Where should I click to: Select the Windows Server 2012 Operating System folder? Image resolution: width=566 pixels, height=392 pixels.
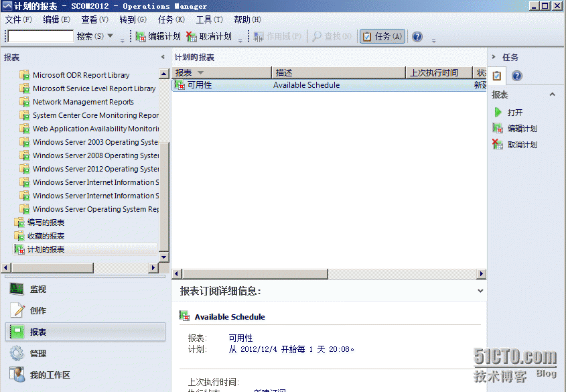pos(96,169)
